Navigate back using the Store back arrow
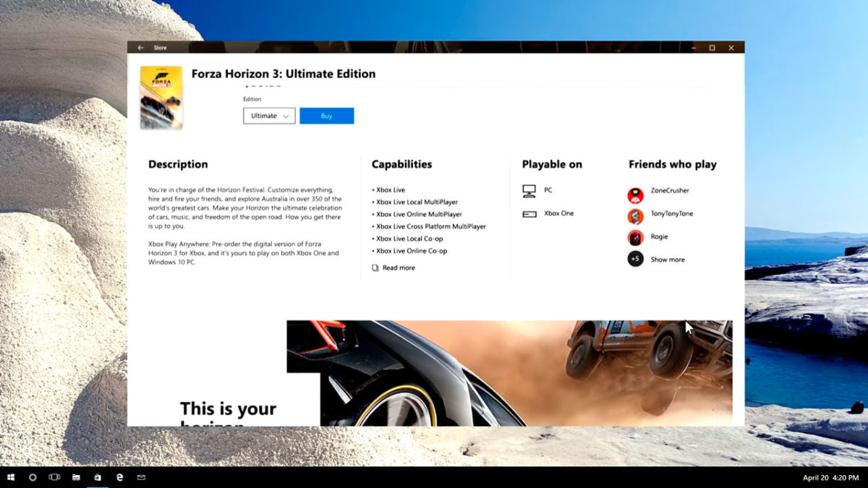This screenshot has width=868, height=488. click(140, 47)
